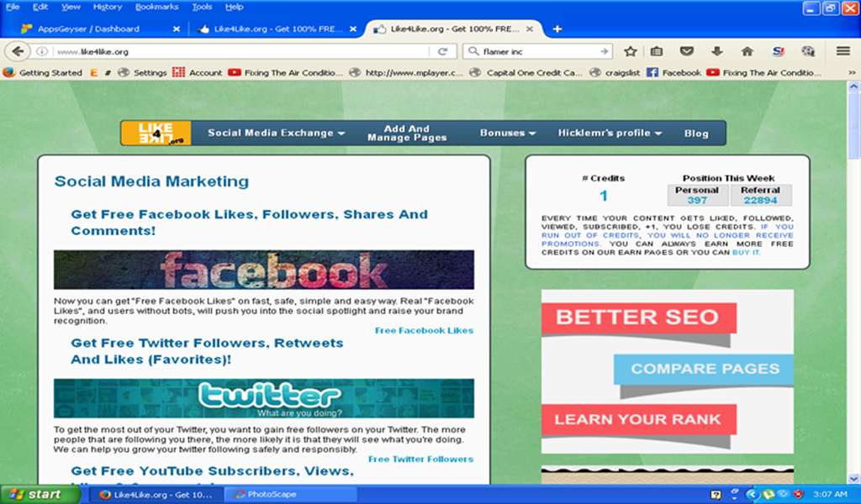
Task: Open the Account bookmark
Action: tap(197, 72)
